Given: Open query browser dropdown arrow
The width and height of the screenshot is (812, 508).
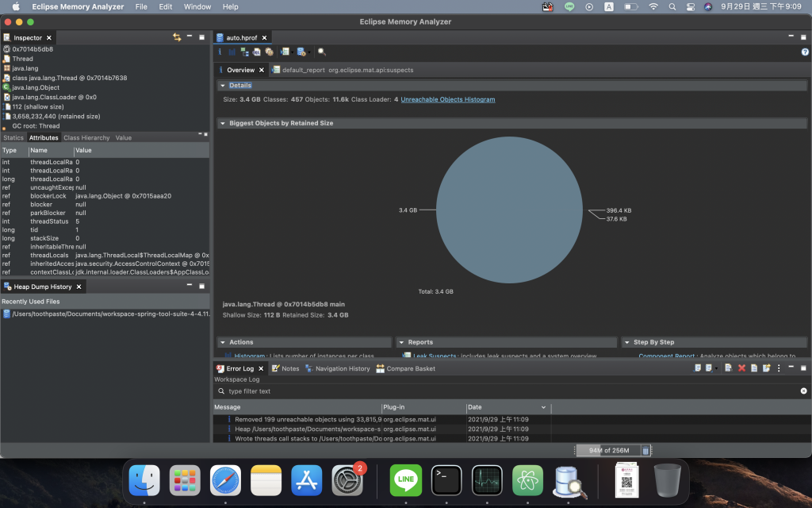Looking at the screenshot, I should (x=309, y=52).
